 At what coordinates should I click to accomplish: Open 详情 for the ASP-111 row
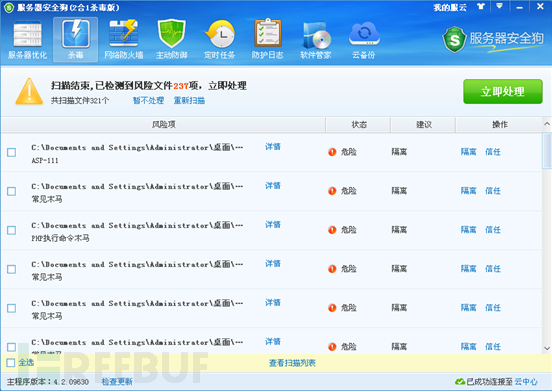(273, 147)
